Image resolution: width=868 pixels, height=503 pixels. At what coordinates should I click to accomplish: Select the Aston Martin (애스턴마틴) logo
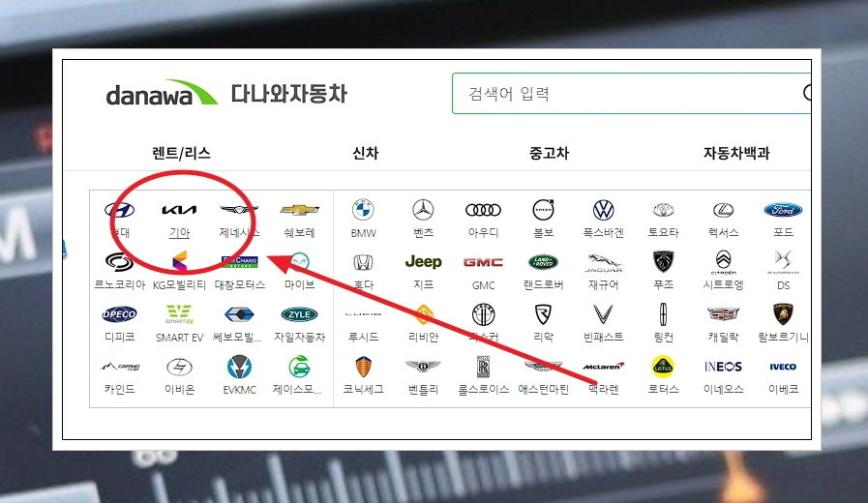click(543, 367)
